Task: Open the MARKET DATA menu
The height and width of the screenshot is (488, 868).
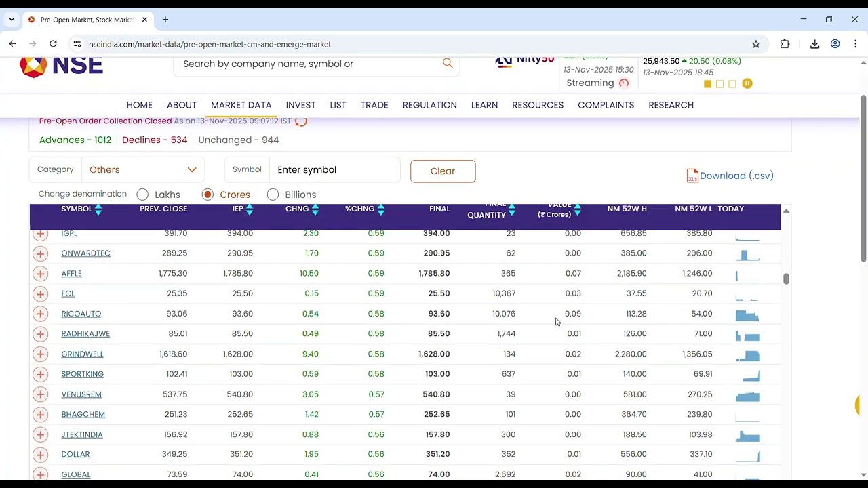Action: coord(241,105)
